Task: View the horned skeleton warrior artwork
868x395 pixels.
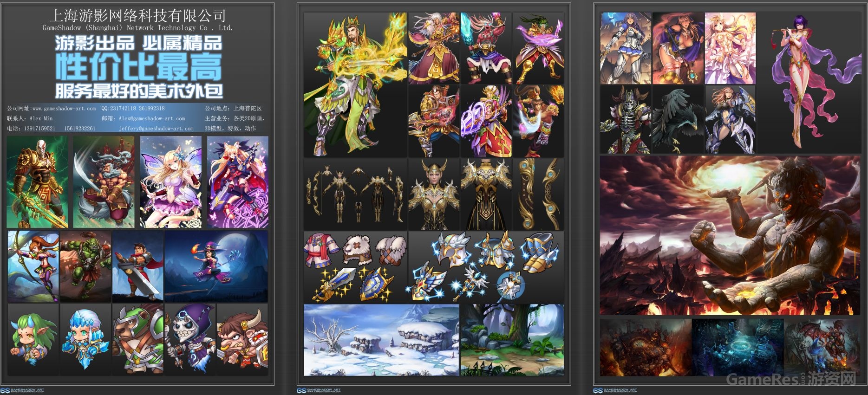Action: point(626,120)
